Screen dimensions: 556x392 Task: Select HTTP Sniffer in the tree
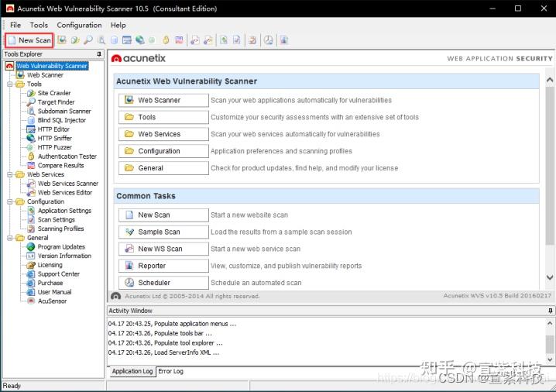55,139
